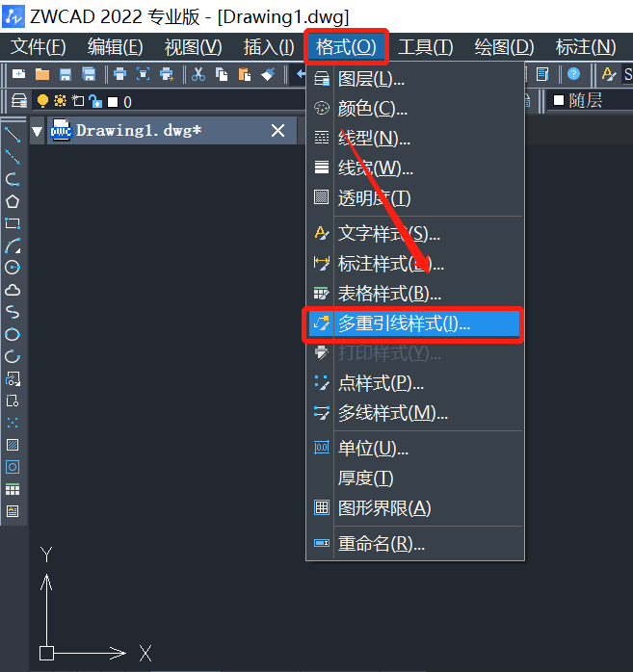
Task: Click the Publish printer icon
Action: click(x=167, y=74)
